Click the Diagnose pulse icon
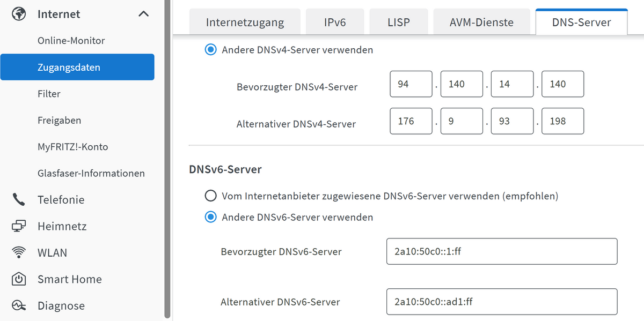The height and width of the screenshot is (321, 644). pos(19,306)
